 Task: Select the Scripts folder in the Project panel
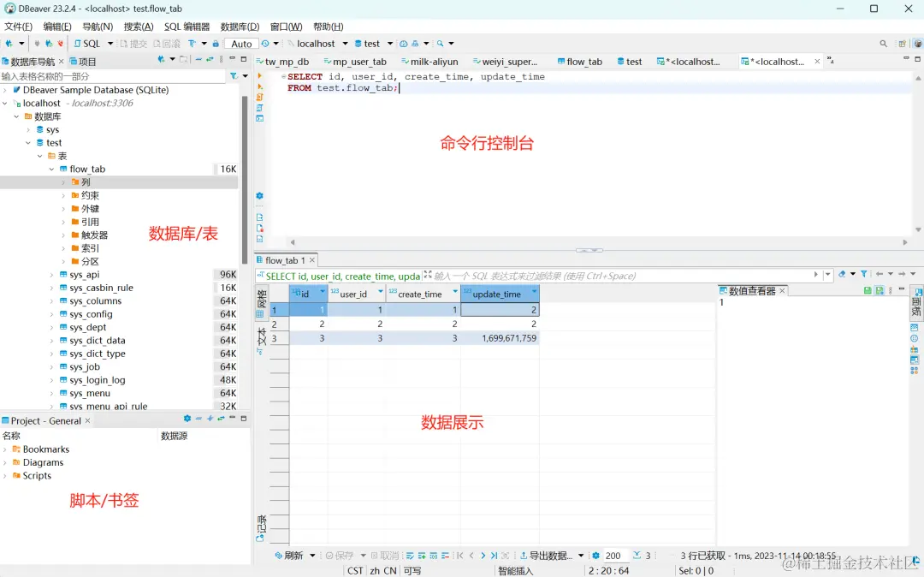(37, 476)
